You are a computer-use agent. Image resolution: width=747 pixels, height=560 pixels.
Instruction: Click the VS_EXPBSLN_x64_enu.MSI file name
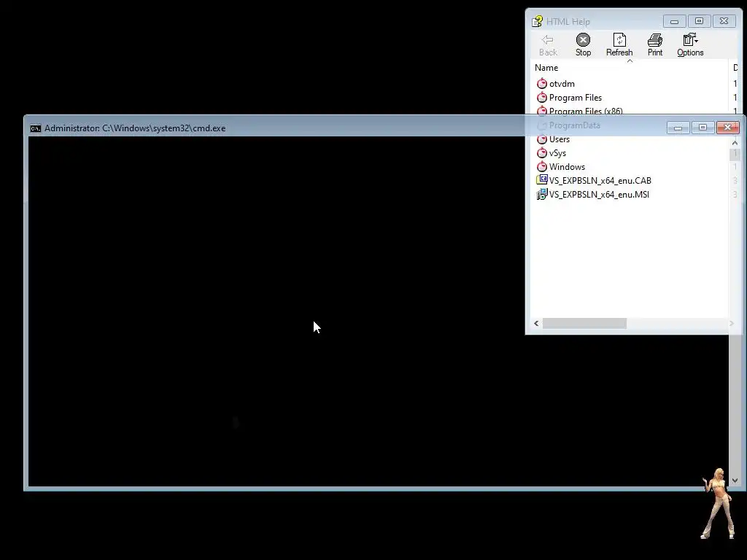[x=599, y=194]
